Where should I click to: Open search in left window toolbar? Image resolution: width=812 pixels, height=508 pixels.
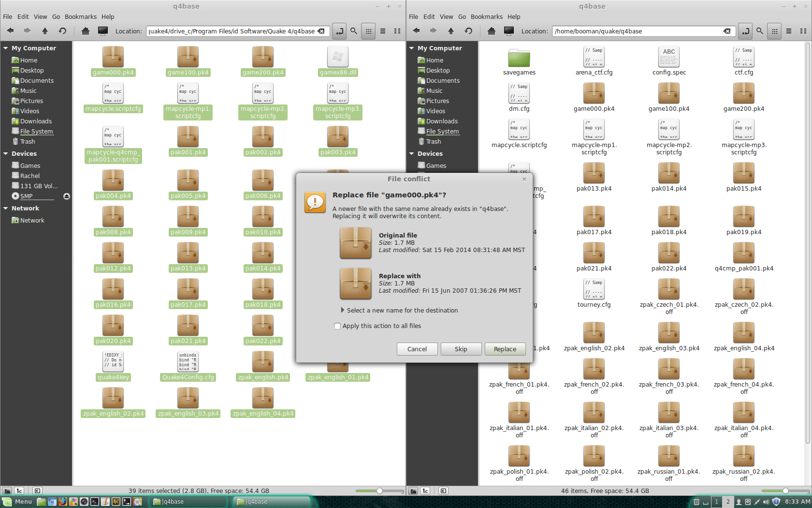(354, 31)
